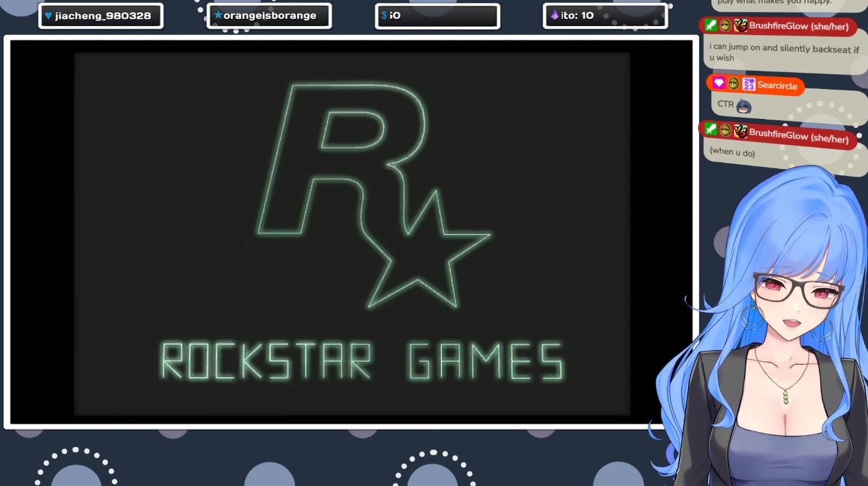Screen dimensions: 868x486
Task: Click the green sword badge above '(when u do)'
Action: (x=711, y=129)
